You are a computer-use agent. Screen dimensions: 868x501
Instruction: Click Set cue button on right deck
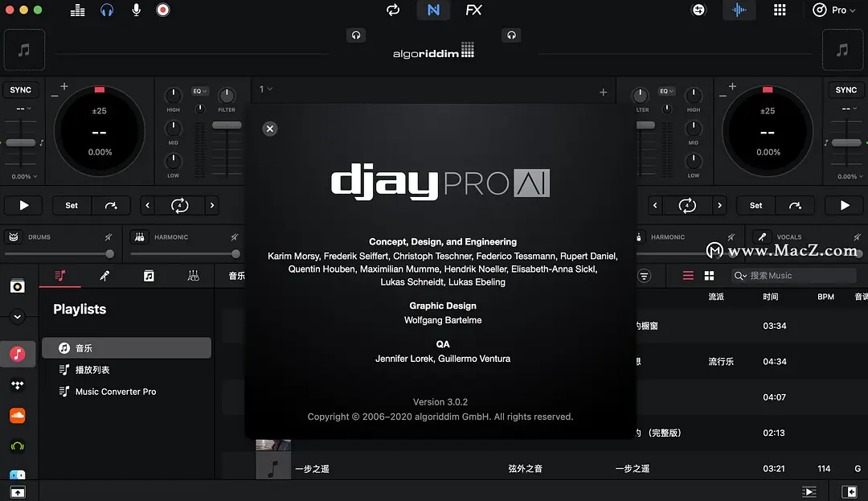click(755, 205)
